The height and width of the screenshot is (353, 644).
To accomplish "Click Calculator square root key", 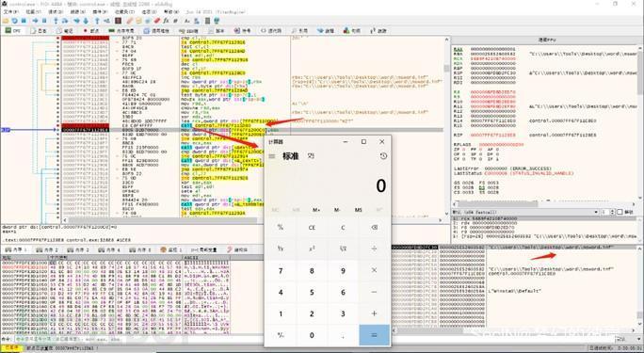I will (x=343, y=249).
